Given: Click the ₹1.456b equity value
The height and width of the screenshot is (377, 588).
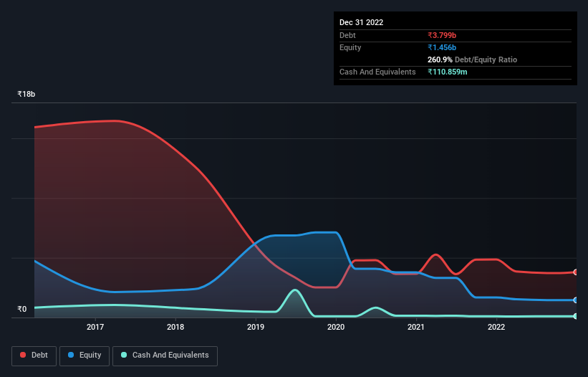Looking at the screenshot, I should pos(442,47).
